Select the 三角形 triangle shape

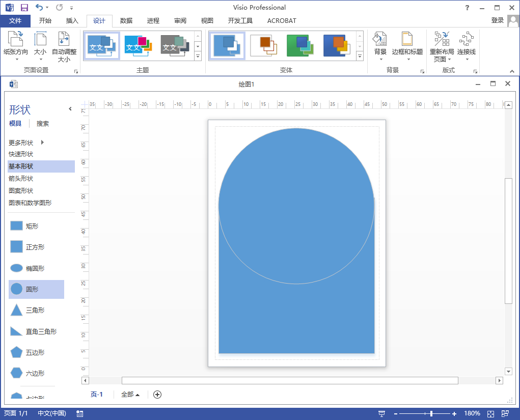point(27,310)
